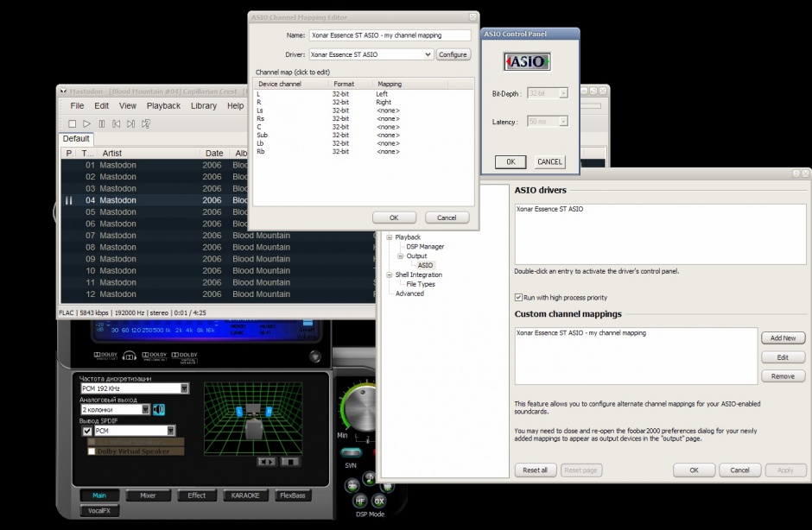Image resolution: width=812 pixels, height=530 pixels.
Task: Enable the Dolby Virtual Speaker checkbox
Action: pos(92,451)
